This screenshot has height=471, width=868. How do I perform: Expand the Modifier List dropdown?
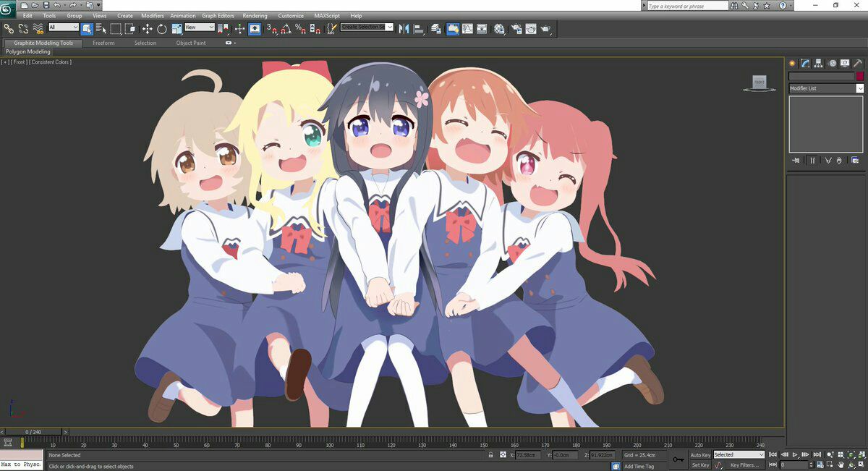pos(859,88)
